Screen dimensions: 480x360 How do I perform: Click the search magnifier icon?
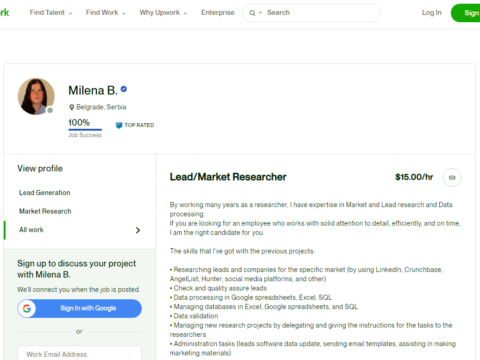(x=252, y=13)
